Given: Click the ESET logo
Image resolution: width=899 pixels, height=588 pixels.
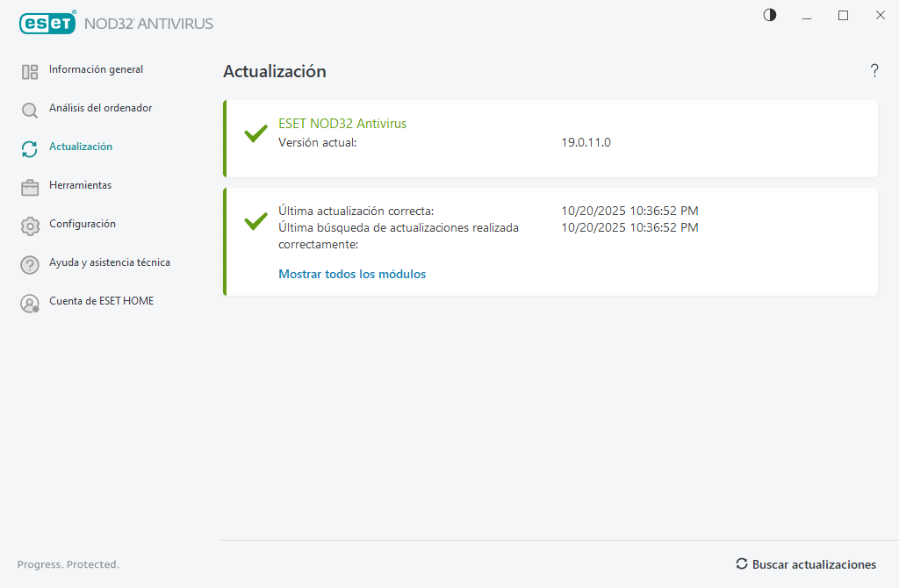Looking at the screenshot, I should 47,23.
